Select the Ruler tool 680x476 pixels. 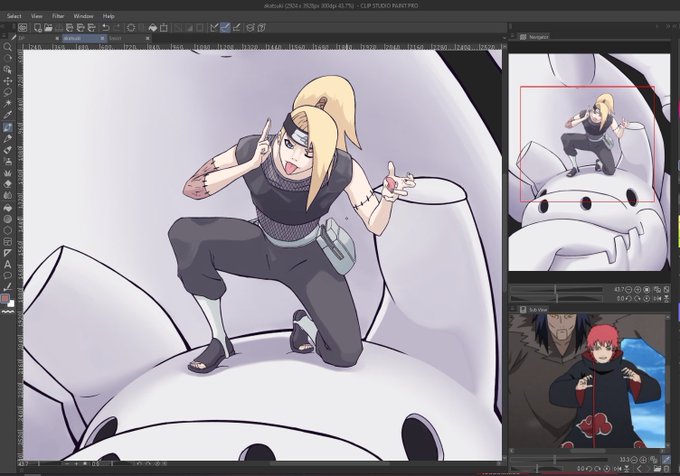tap(7, 253)
